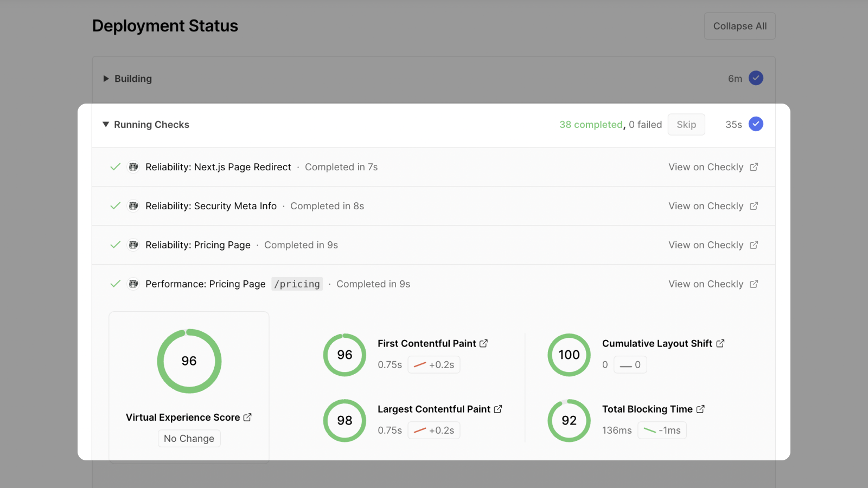The width and height of the screenshot is (868, 488).
Task: Click the Collapse All button
Action: coord(739,25)
